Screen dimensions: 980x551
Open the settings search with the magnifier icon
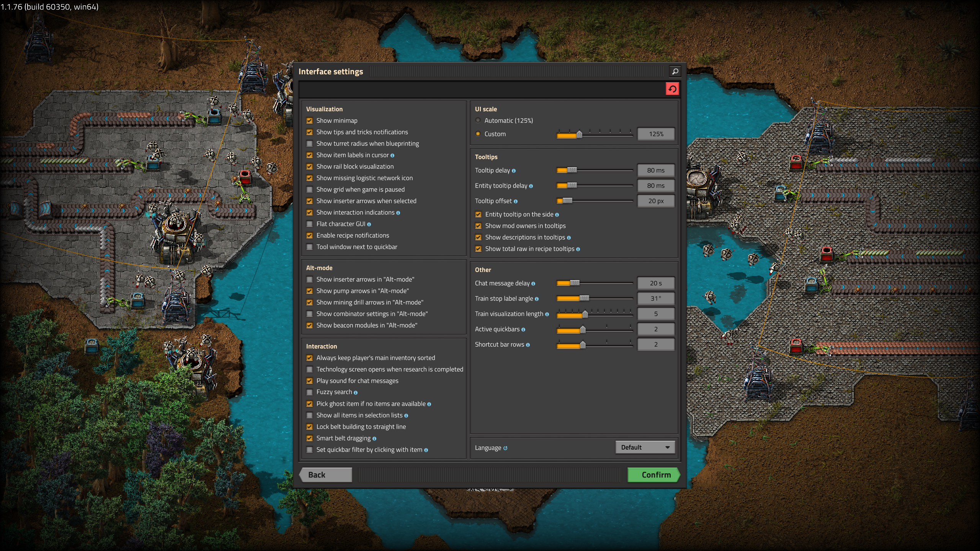[x=675, y=71]
